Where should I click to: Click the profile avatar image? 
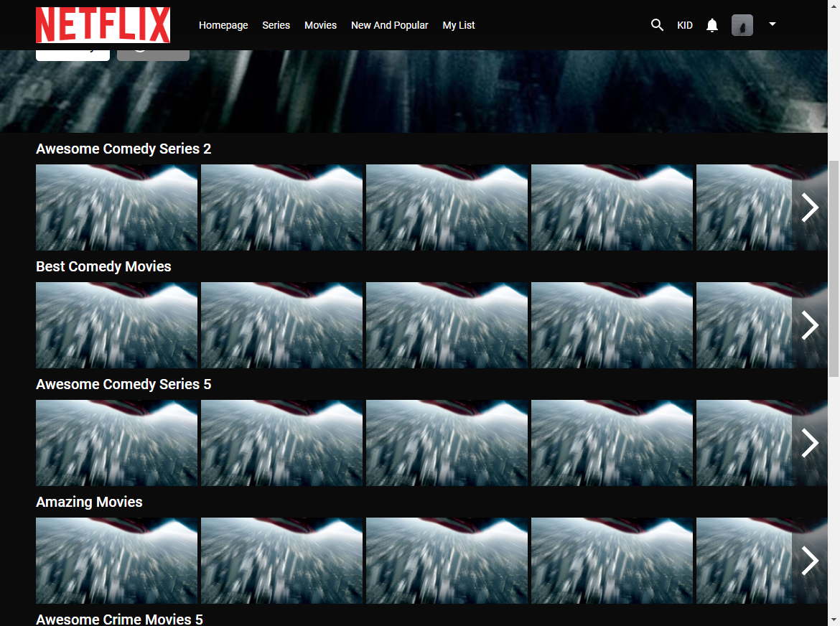point(742,25)
